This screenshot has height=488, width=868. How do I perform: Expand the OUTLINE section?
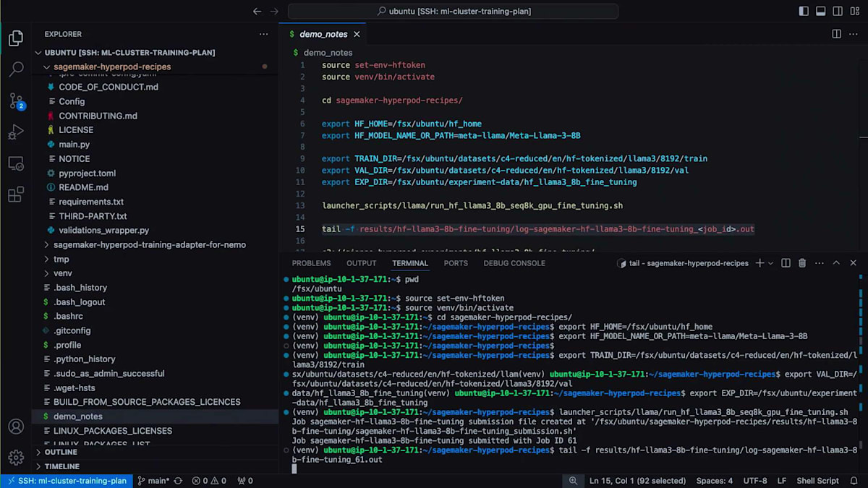coord(61,452)
